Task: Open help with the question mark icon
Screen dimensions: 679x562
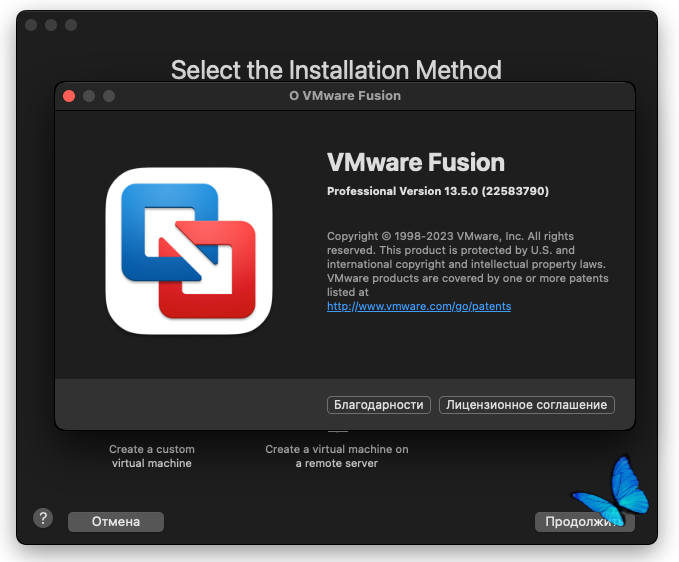Action: point(43,518)
